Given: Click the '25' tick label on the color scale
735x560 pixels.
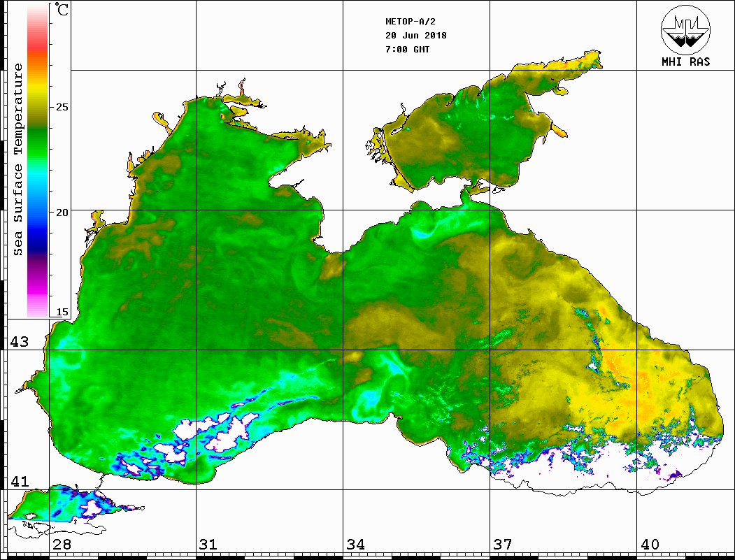Looking at the screenshot, I should [x=62, y=107].
